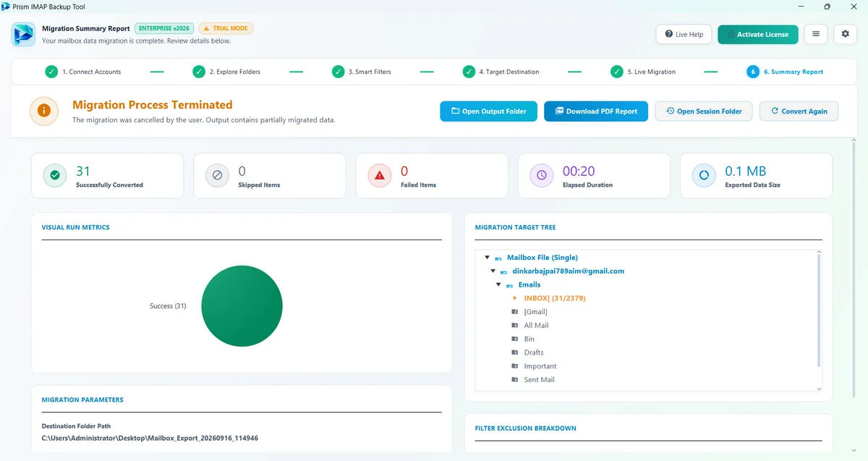Click Open Output Folder button
This screenshot has height=461, width=868.
click(488, 111)
